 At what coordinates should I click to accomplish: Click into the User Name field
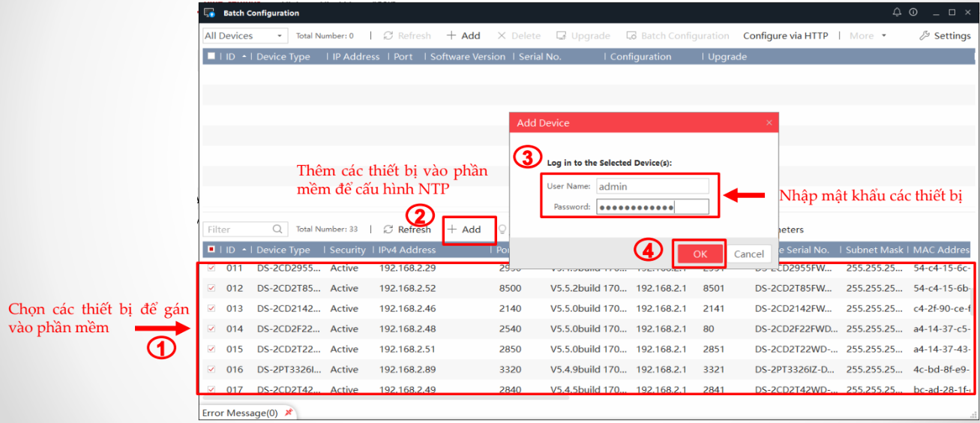pyautogui.click(x=652, y=187)
